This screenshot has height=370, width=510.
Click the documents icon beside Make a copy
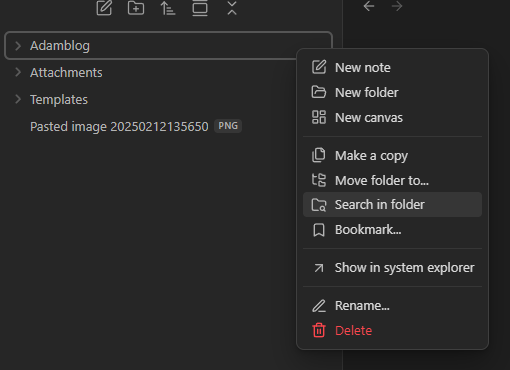point(319,155)
